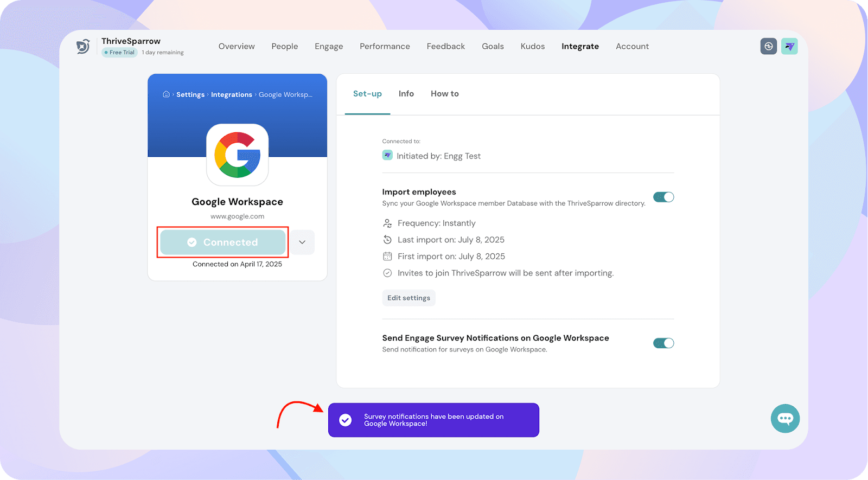Image resolution: width=868 pixels, height=480 pixels.
Task: Click the Edit settings button
Action: (409, 298)
